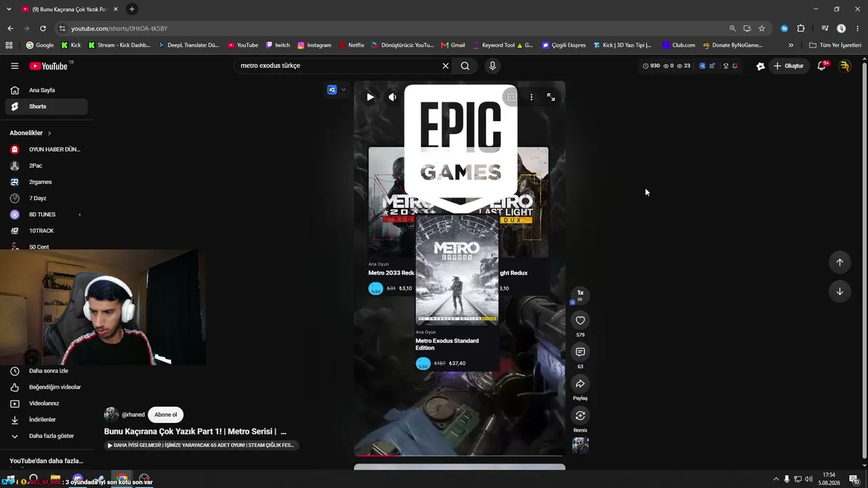Go to the YouTube home logo
Image resolution: width=868 pixels, height=488 pixels.
(49, 66)
